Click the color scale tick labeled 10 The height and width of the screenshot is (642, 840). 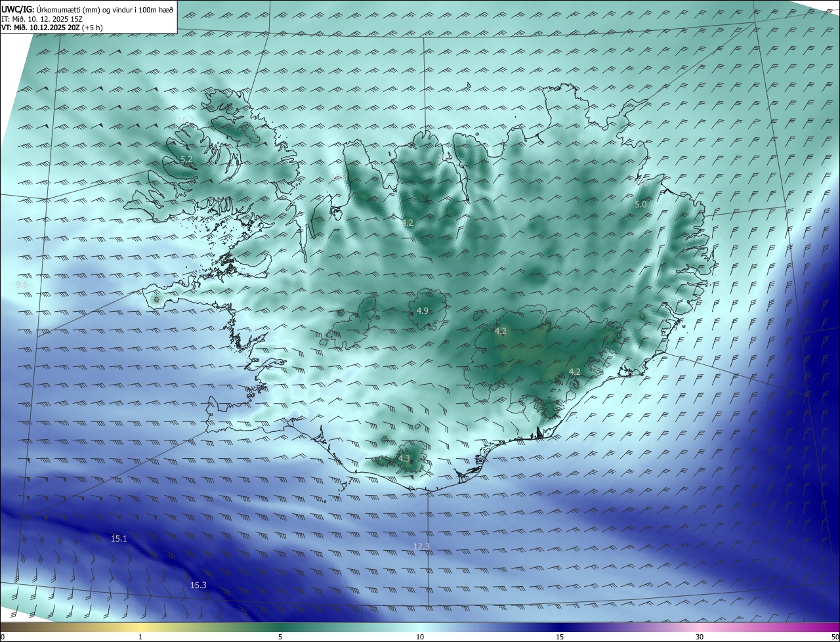[420, 637]
